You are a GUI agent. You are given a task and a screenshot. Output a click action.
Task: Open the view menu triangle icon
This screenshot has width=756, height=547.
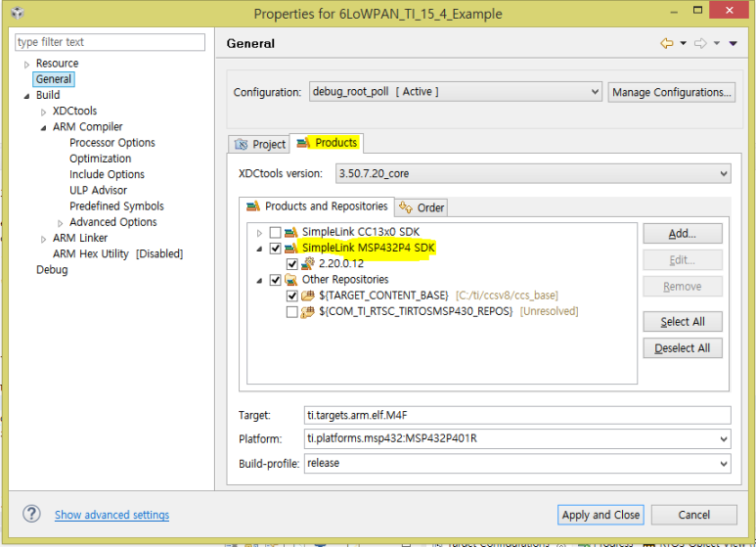pos(733,44)
